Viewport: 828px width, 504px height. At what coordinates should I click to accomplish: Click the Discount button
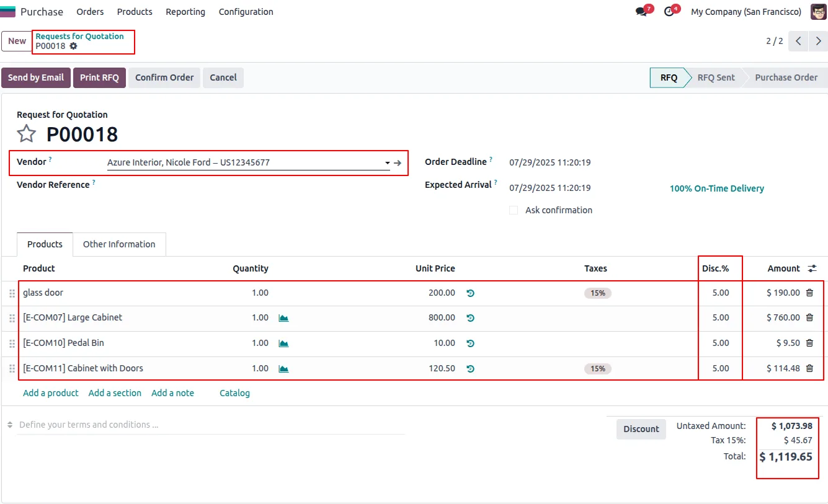(x=641, y=429)
